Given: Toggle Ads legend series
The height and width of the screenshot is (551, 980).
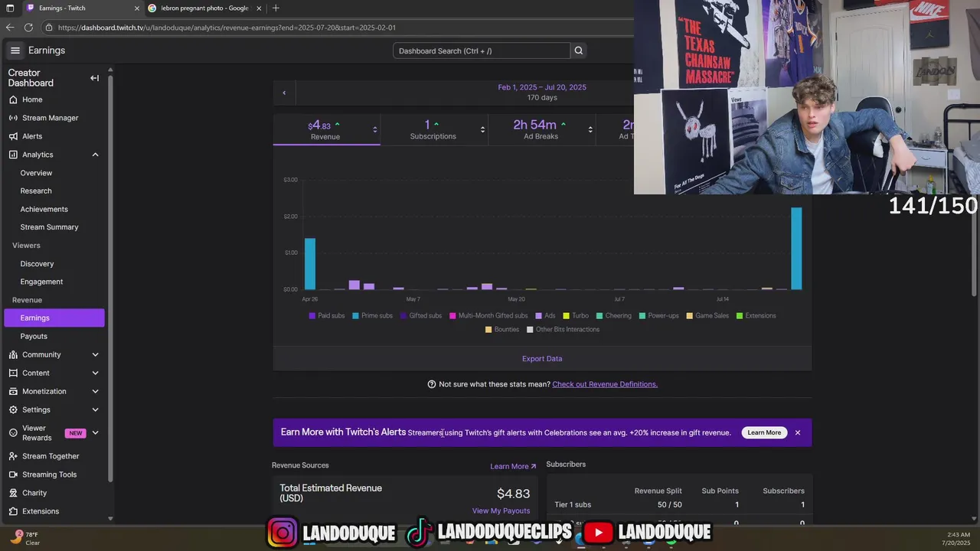Looking at the screenshot, I should coord(545,315).
